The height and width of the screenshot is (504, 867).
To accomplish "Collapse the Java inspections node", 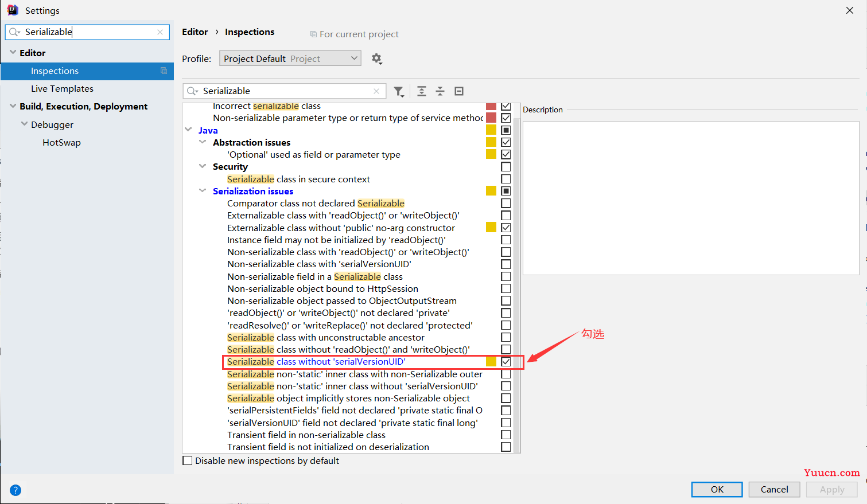I will (188, 130).
